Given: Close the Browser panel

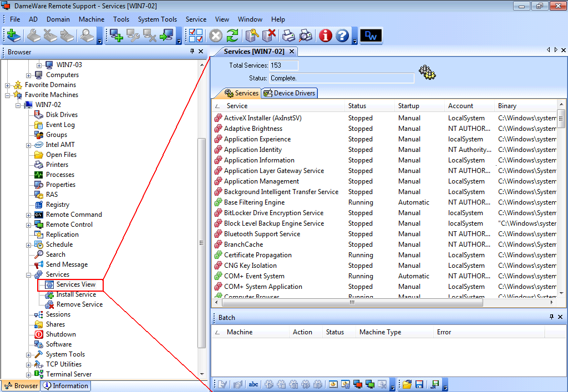Looking at the screenshot, I should click(201, 52).
